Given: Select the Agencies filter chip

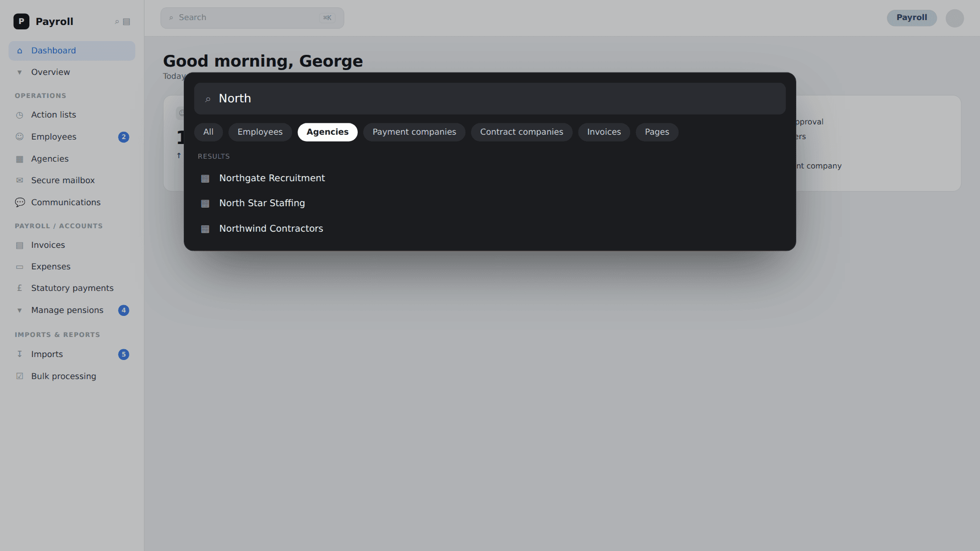Looking at the screenshot, I should coord(327,132).
